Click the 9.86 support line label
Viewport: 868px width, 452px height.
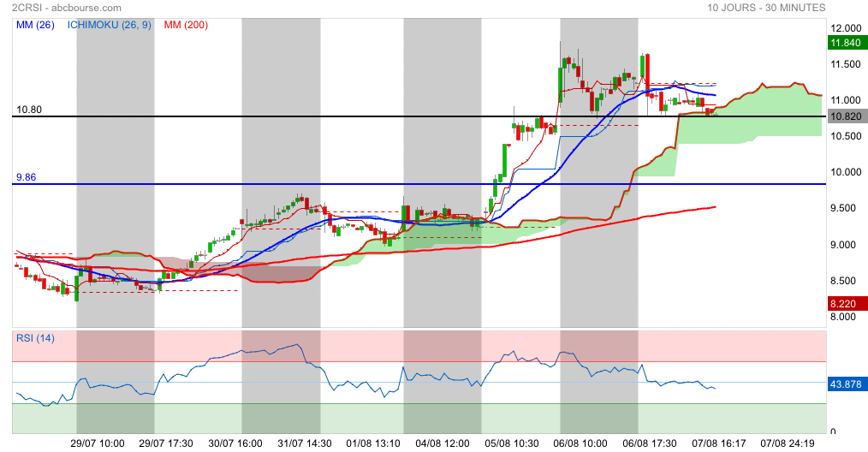(x=26, y=177)
